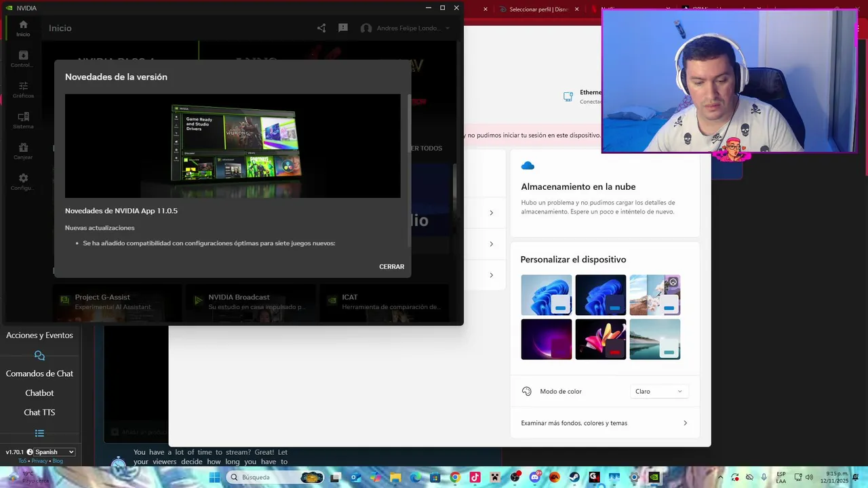Open Outlook from the taskbar
The width and height of the screenshot is (868, 488).
[356, 477]
